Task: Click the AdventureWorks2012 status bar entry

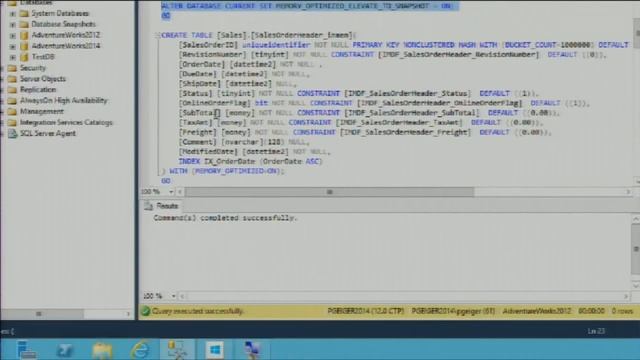Action: (537, 311)
